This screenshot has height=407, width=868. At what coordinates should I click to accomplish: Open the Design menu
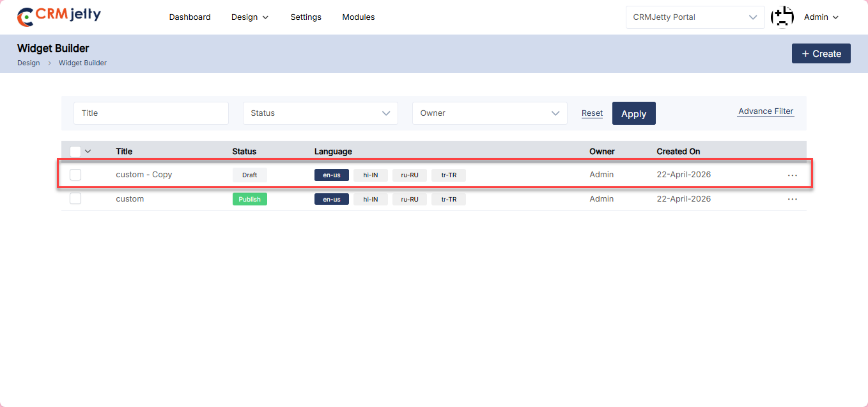249,17
